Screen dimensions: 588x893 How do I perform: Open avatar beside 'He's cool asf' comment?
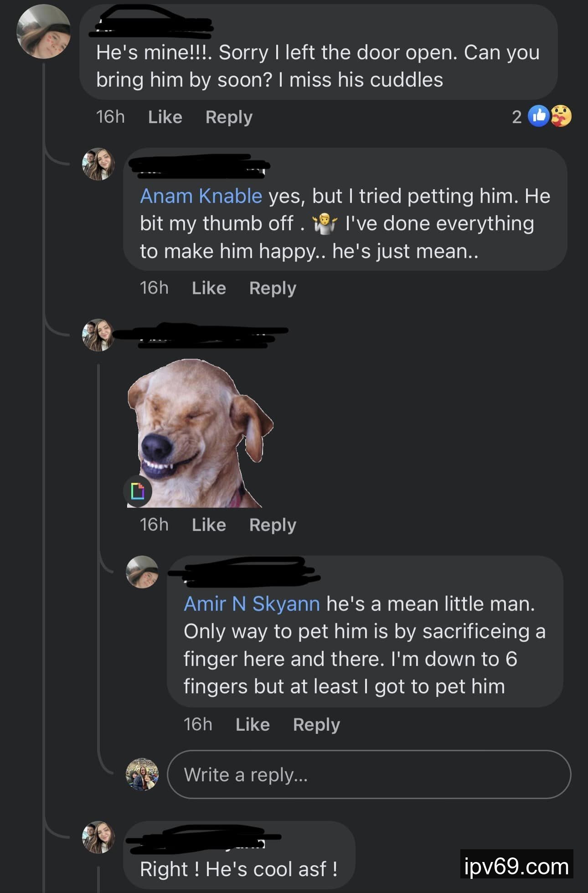tap(98, 837)
